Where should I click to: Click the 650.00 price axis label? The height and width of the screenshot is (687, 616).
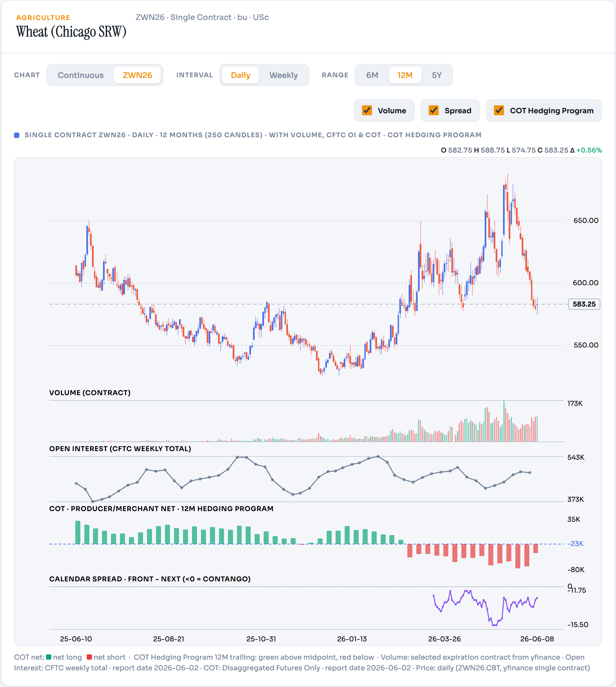[x=586, y=221]
